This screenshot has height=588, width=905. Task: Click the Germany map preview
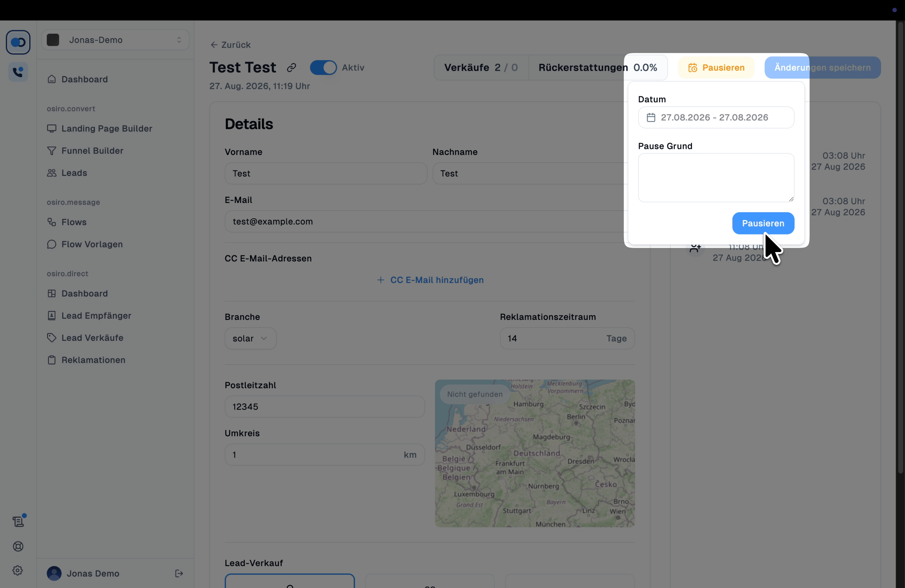[535, 453]
